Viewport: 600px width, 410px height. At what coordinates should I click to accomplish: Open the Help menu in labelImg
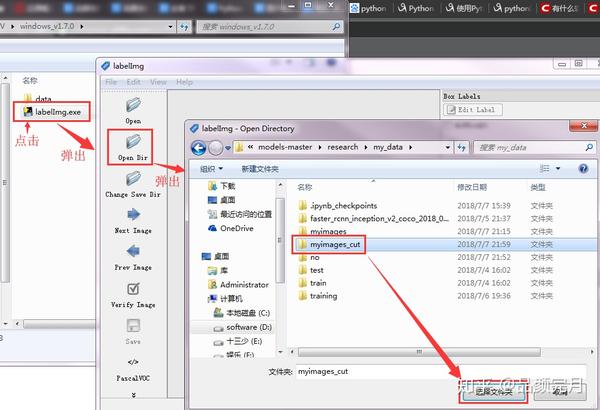[184, 82]
